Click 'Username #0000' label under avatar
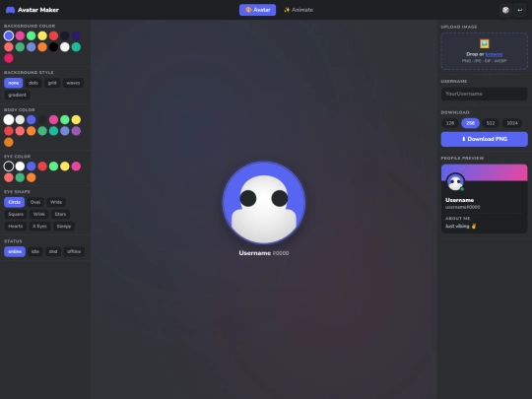The height and width of the screenshot is (399, 532). coord(264,253)
